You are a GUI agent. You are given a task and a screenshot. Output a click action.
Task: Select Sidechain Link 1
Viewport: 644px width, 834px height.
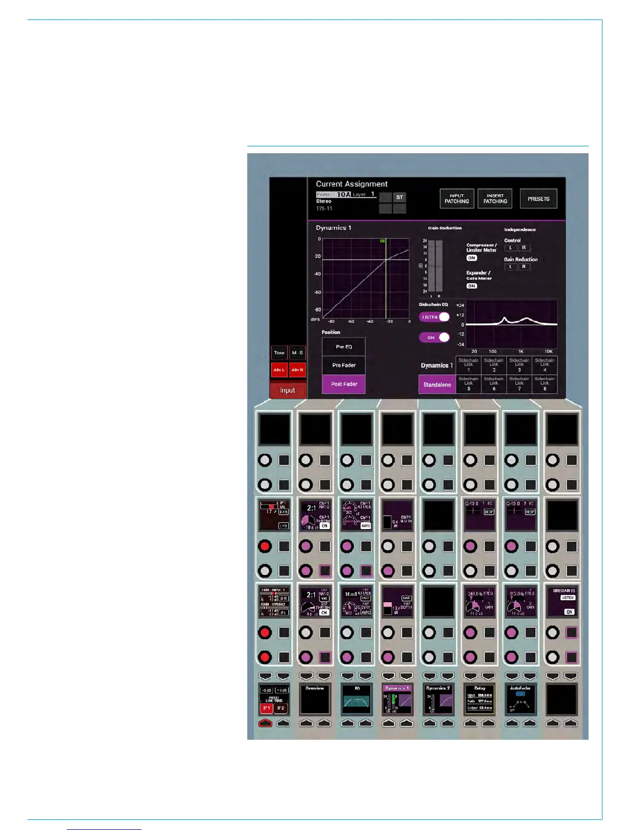468,365
